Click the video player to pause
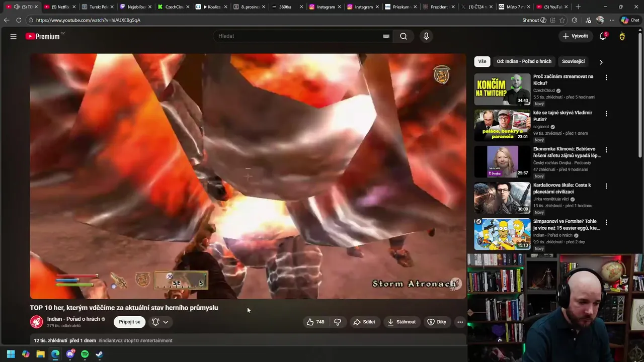Viewport: 644px width, 362px height. 248,176
